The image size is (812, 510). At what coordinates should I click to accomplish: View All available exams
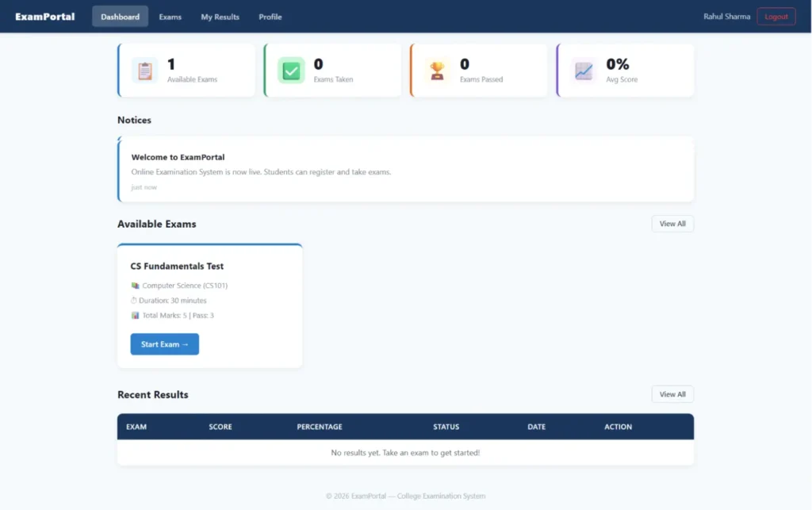click(672, 224)
